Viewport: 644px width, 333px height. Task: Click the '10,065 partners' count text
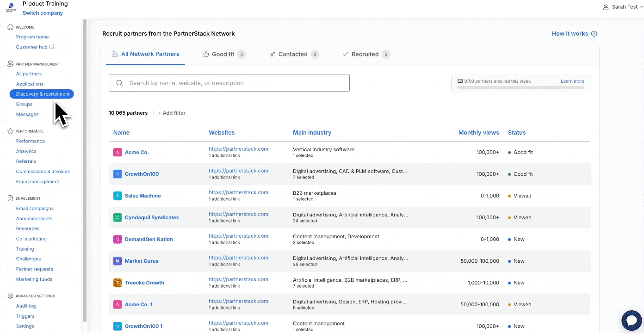click(x=128, y=113)
